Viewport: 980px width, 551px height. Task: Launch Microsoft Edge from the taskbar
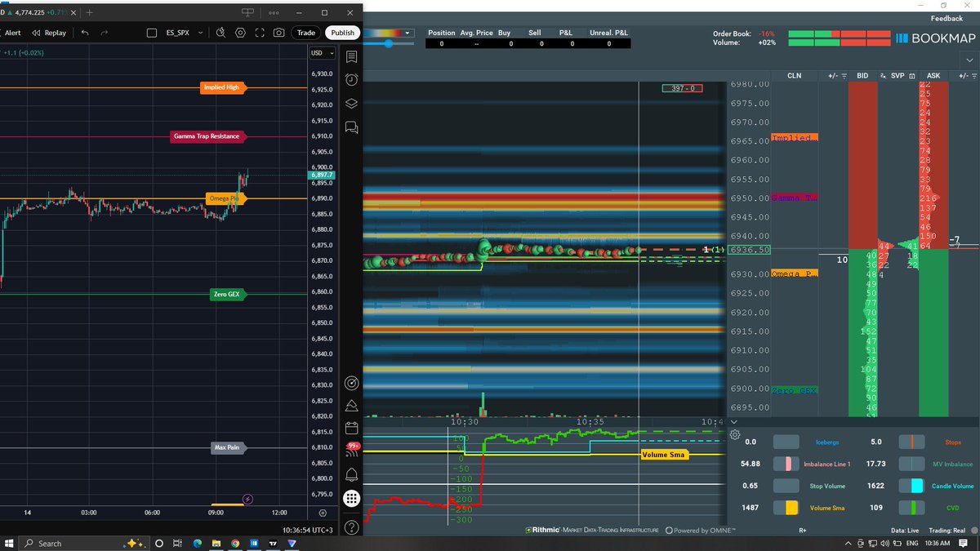pos(197,543)
